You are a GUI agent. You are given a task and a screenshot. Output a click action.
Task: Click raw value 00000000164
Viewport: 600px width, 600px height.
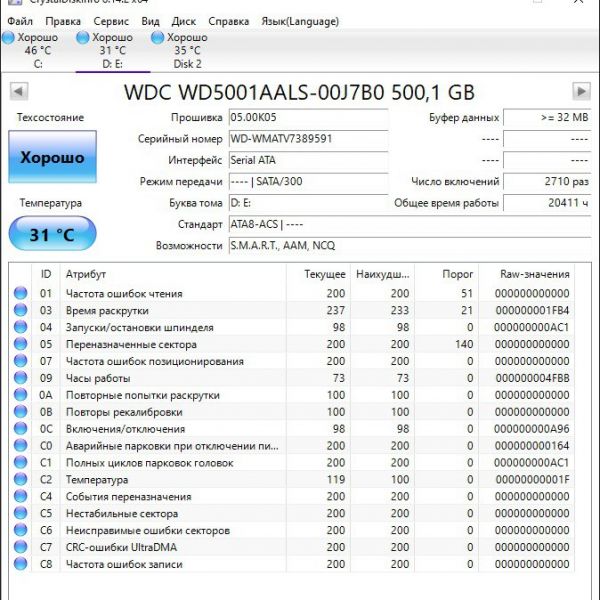(532, 446)
